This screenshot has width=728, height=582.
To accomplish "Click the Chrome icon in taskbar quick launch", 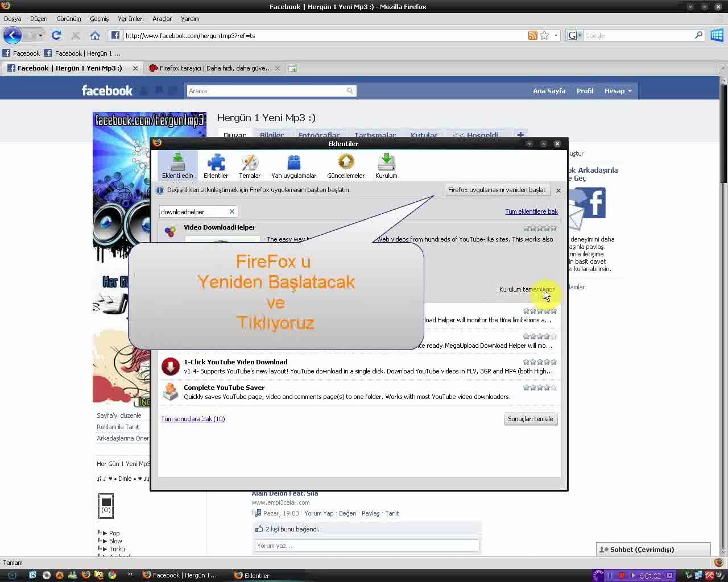I will point(112,575).
